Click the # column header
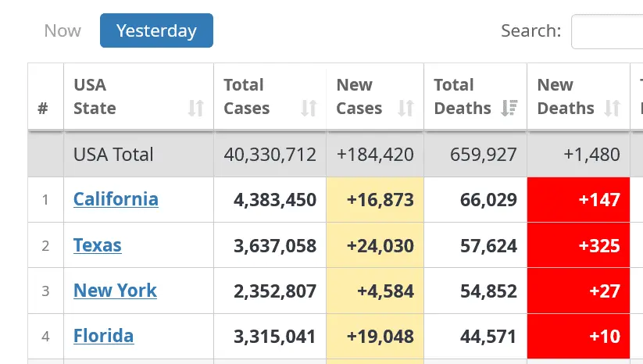 coord(43,109)
